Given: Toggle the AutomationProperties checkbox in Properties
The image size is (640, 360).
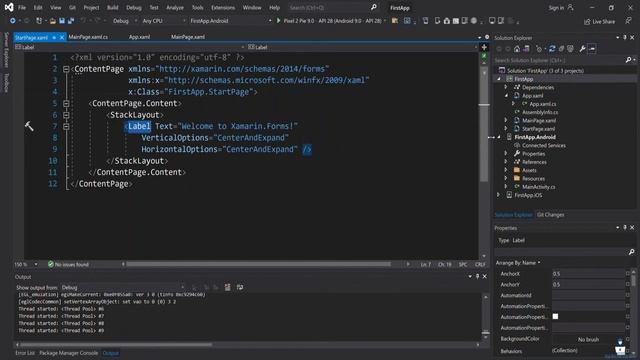Looking at the screenshot, I should pos(555,316).
